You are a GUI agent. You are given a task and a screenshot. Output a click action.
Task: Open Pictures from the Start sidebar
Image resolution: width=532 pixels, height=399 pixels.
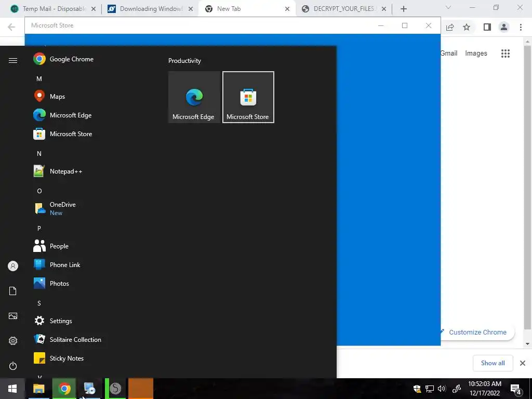click(13, 316)
